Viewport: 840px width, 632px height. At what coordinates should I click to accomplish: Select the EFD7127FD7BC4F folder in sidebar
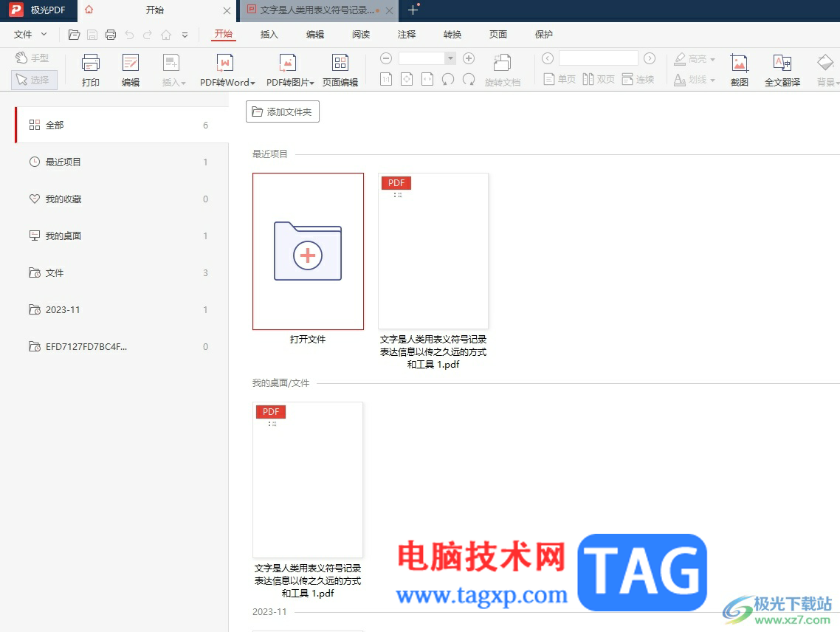122,347
